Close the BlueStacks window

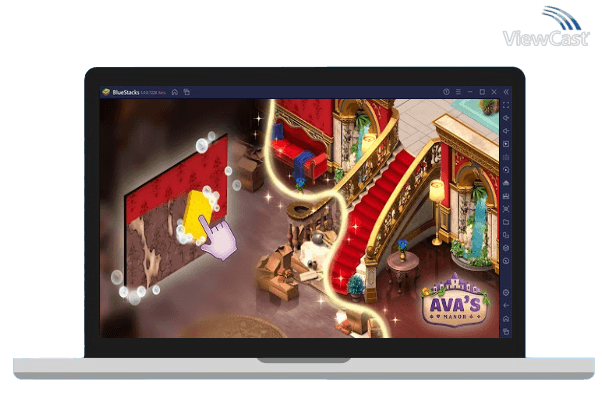point(494,92)
